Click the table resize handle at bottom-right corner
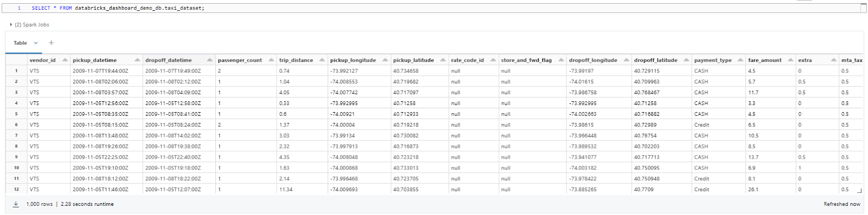The image size is (868, 215). coord(859,191)
